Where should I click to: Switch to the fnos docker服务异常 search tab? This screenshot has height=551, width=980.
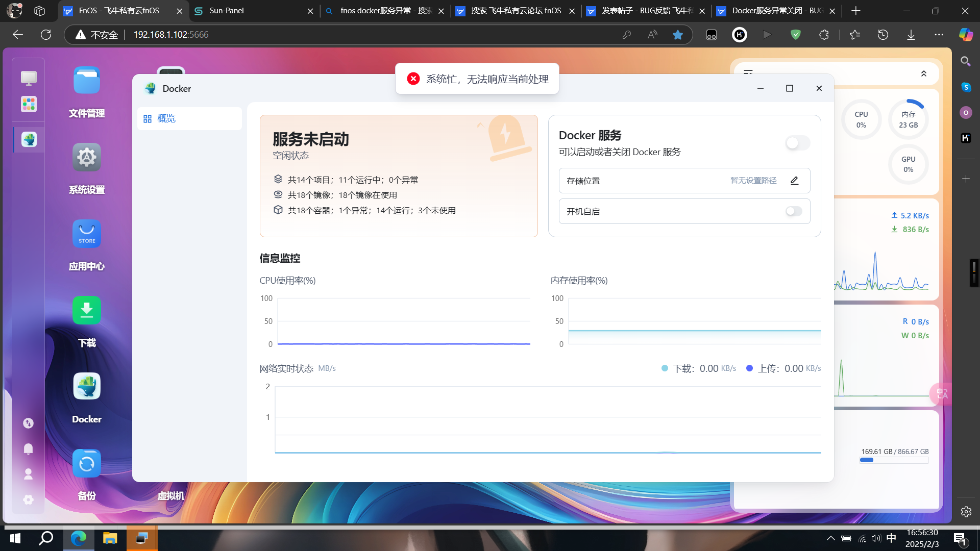pyautogui.click(x=384, y=11)
